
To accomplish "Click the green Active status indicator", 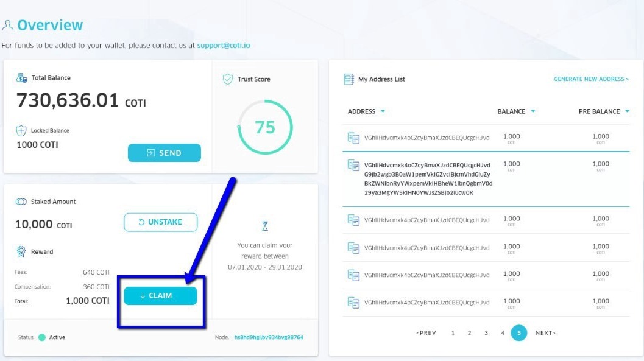I will click(42, 337).
